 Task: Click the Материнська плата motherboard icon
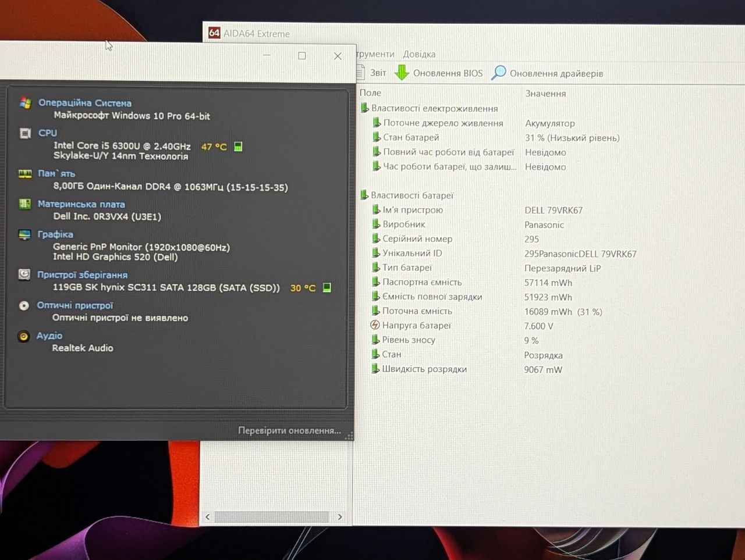(x=24, y=204)
